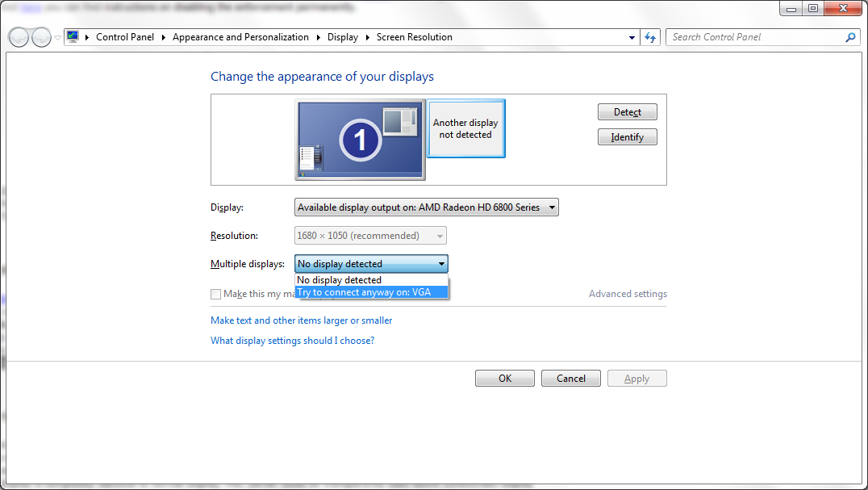
Task: Collapse the Multiple displays dropdown
Action: click(371, 263)
